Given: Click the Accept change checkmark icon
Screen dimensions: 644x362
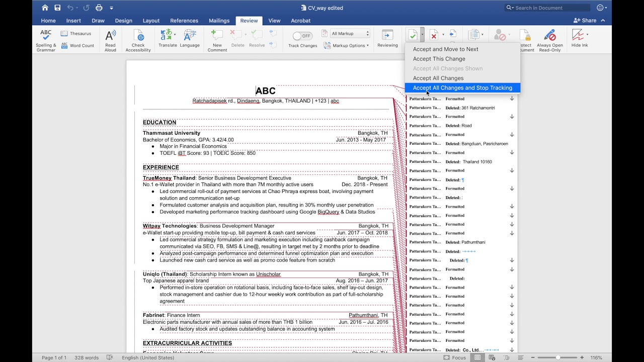Looking at the screenshot, I should tap(413, 35).
